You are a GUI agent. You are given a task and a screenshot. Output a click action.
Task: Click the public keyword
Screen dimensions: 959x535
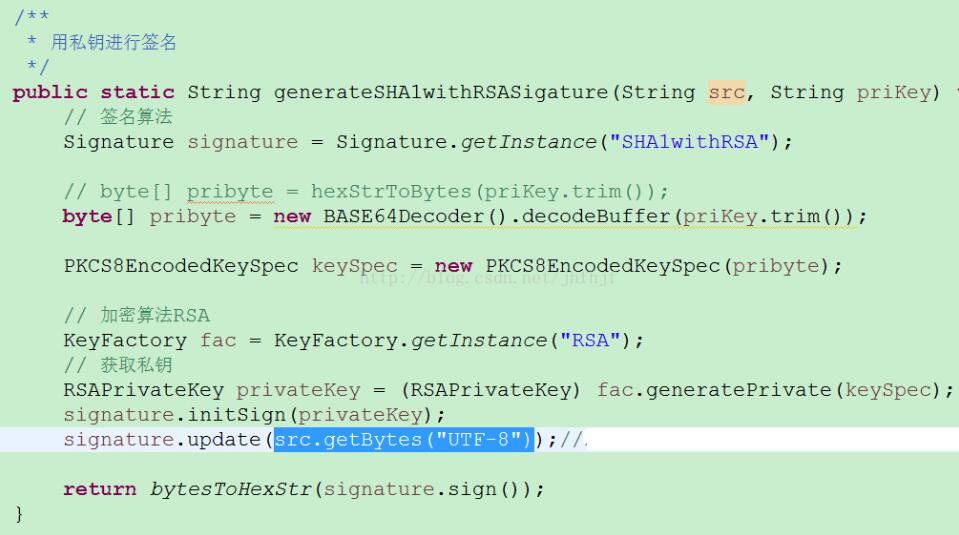tap(50, 92)
